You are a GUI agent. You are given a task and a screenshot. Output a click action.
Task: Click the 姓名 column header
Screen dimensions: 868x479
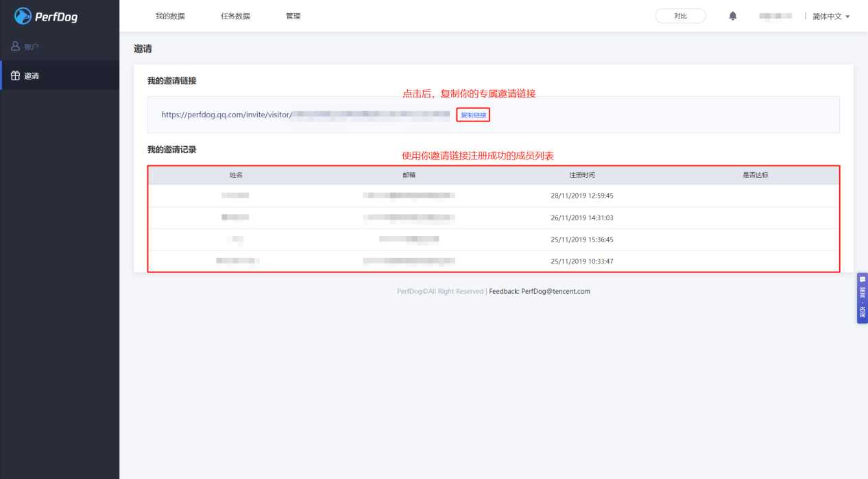(x=236, y=175)
